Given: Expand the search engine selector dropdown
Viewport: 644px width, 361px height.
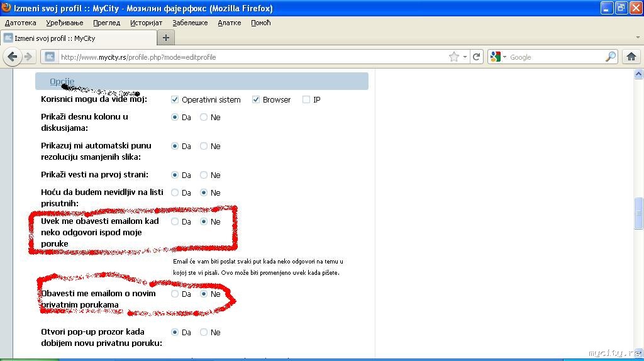Looking at the screenshot, I should click(504, 57).
